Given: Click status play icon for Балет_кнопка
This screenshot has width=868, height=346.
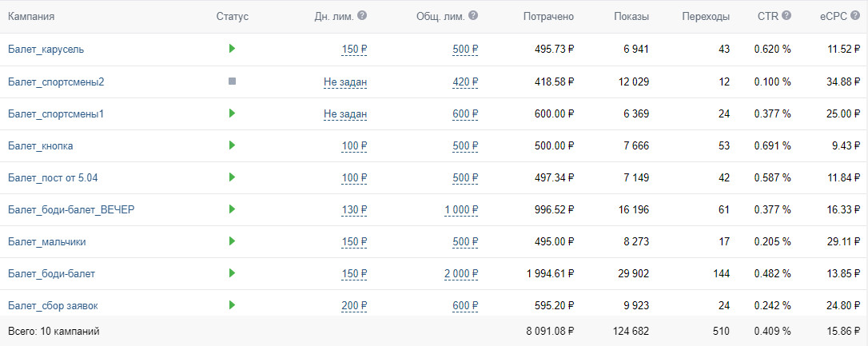Looking at the screenshot, I should point(232,145).
